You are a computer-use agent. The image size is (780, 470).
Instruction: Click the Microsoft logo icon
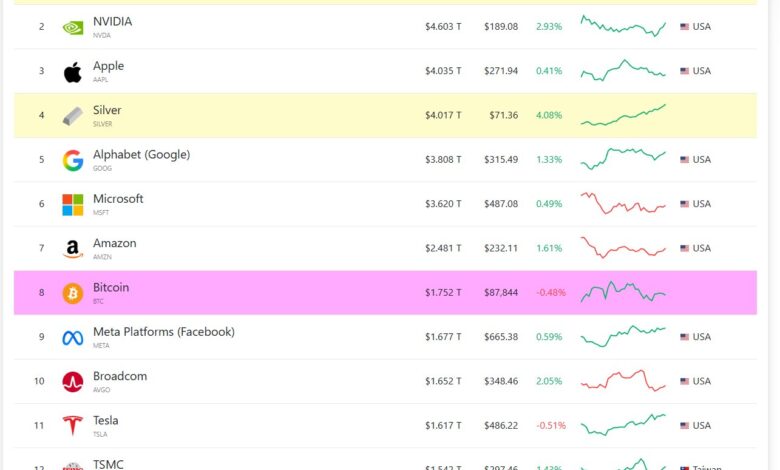click(72, 205)
